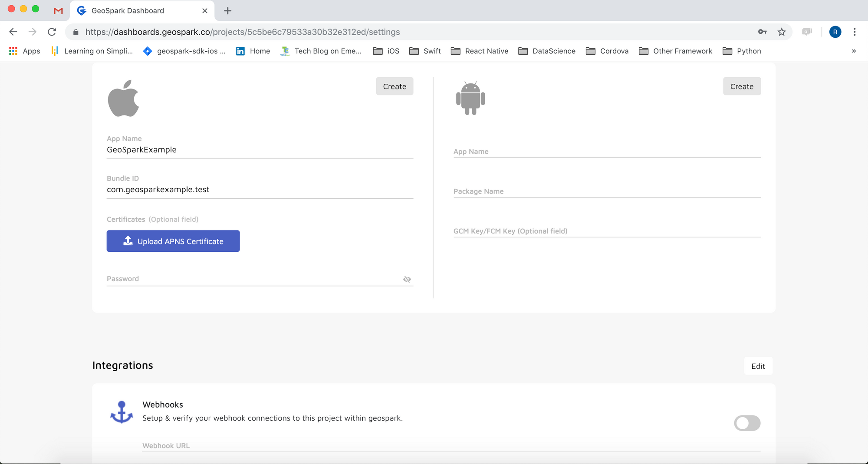This screenshot has width=868, height=464.
Task: Click the Android App Name field
Action: point(607,151)
